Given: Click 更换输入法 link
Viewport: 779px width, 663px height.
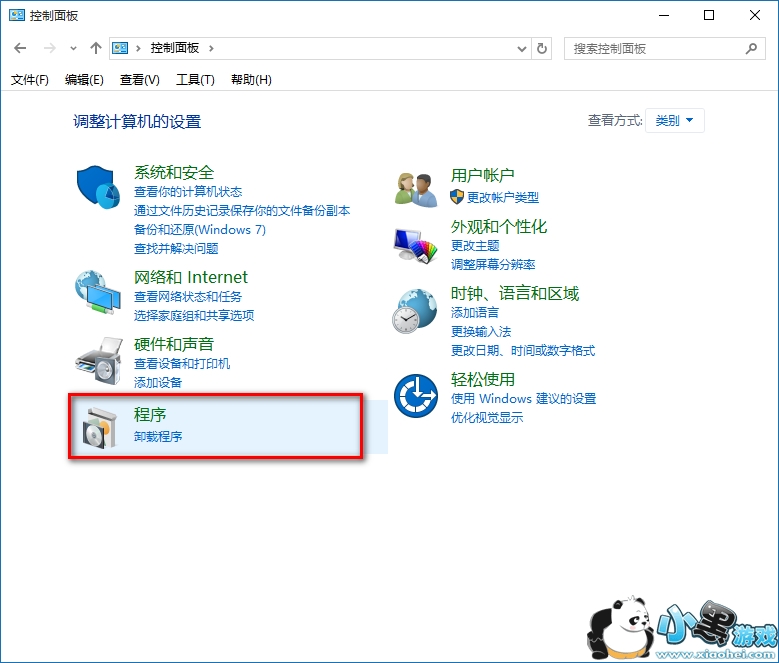Looking at the screenshot, I should pyautogui.click(x=481, y=331).
